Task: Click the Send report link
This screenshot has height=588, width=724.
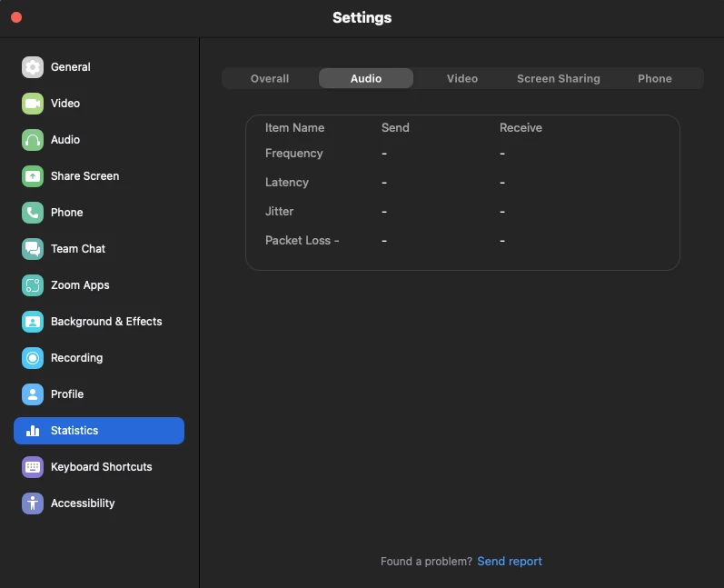Action: [510, 562]
